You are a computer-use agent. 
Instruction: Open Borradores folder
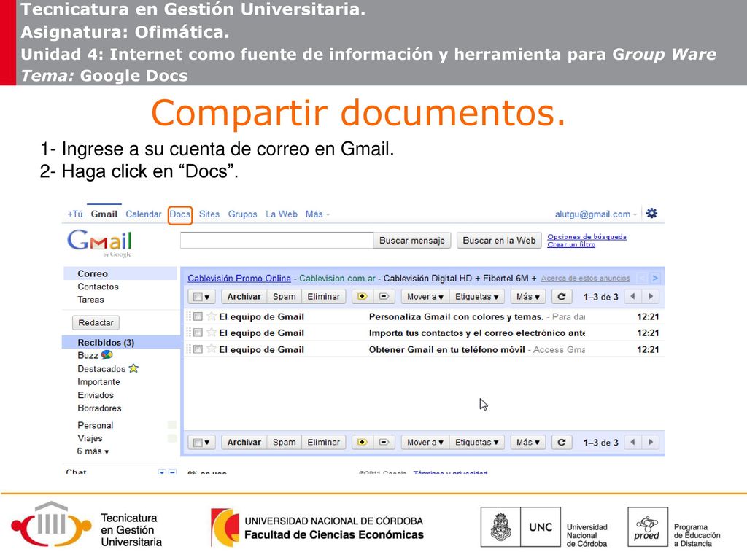pyautogui.click(x=99, y=408)
